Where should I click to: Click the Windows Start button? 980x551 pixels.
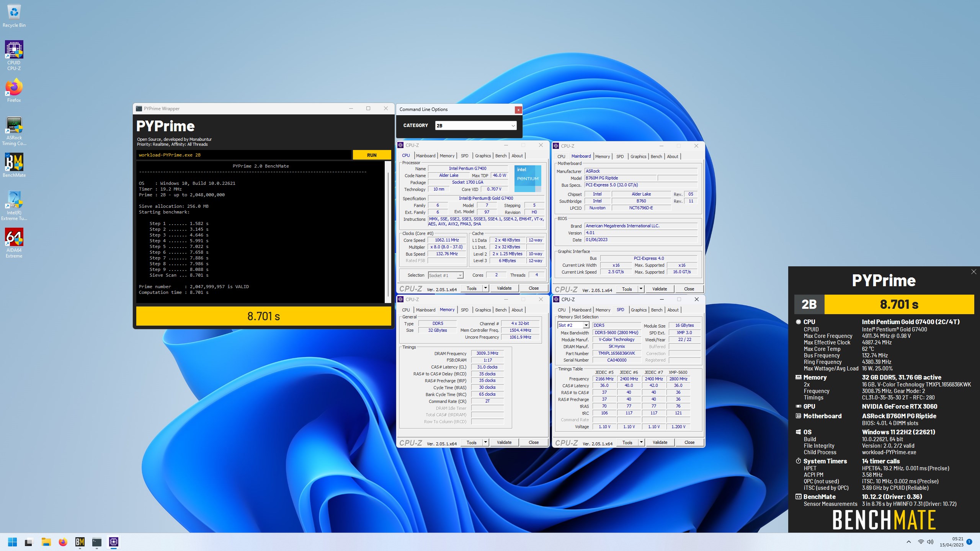(x=12, y=542)
